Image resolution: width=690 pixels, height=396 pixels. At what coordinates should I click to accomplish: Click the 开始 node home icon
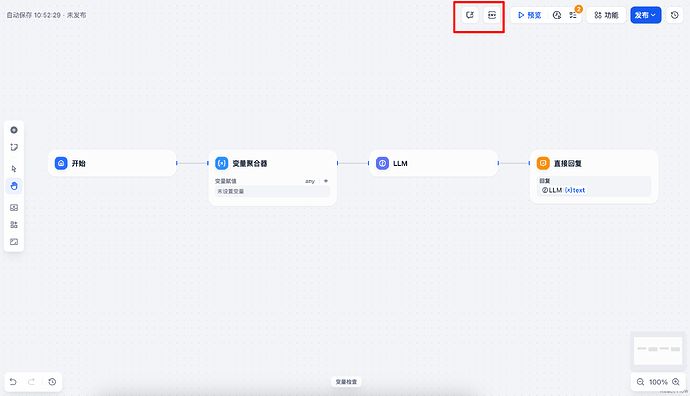pos(61,163)
